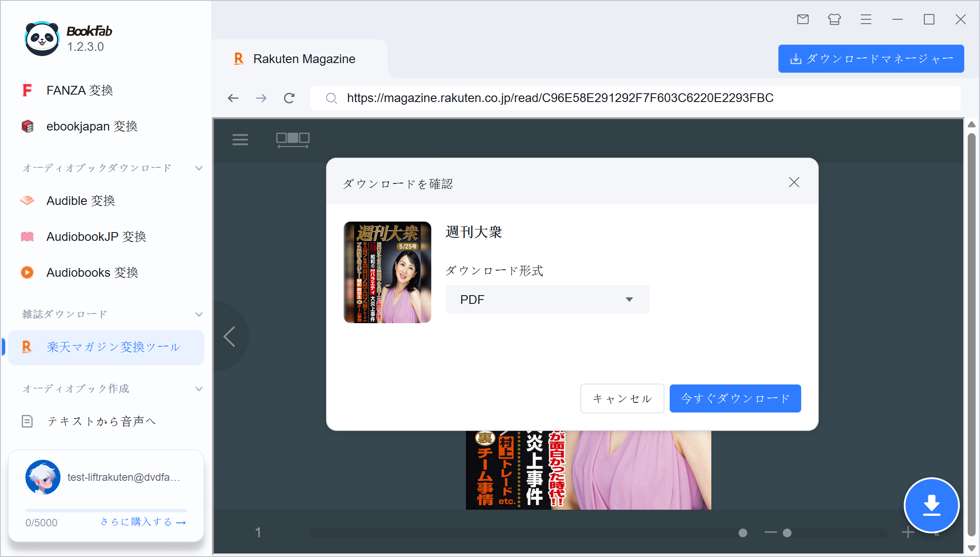The height and width of the screenshot is (557, 980).
Task: Click the ダウンロード形式 label
Action: pyautogui.click(x=494, y=271)
